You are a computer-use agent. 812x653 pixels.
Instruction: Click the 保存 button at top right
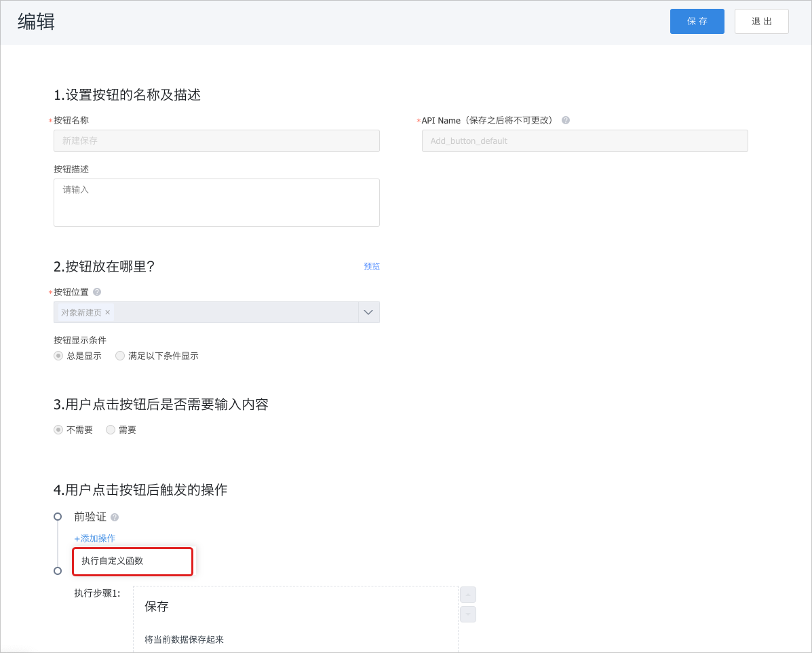point(697,21)
